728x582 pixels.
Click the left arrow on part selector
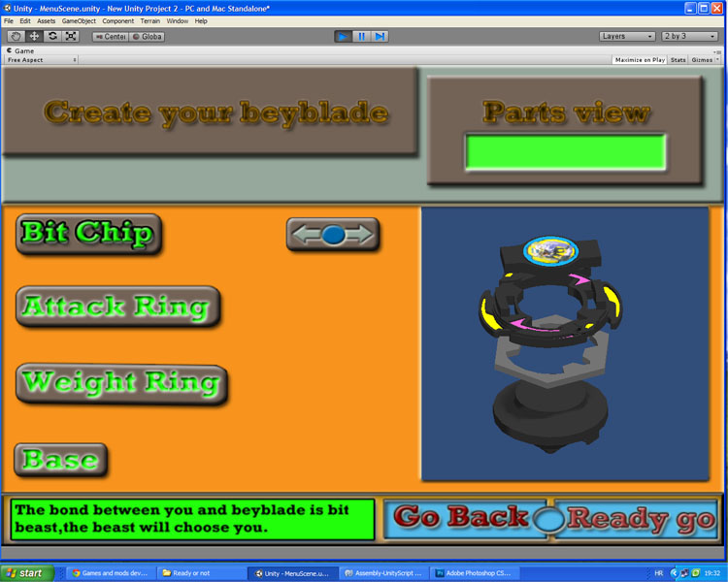[x=305, y=235]
